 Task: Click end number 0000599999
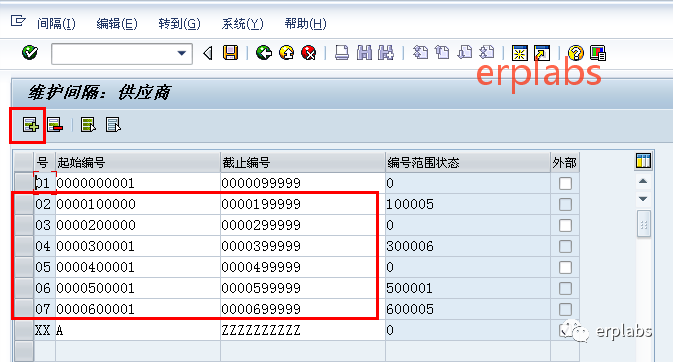point(261,288)
